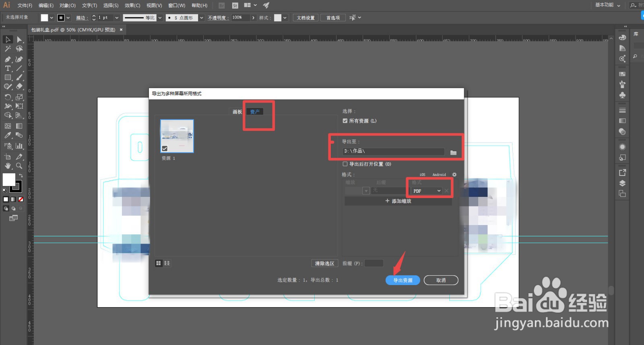Open 文档设置 document setup
Viewport: 644px width, 345px height.
pyautogui.click(x=306, y=18)
